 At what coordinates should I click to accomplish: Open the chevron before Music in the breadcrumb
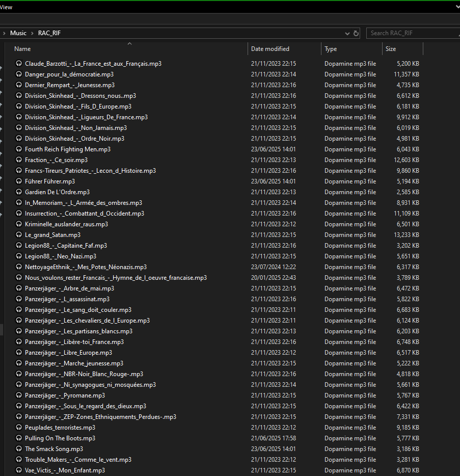point(5,33)
